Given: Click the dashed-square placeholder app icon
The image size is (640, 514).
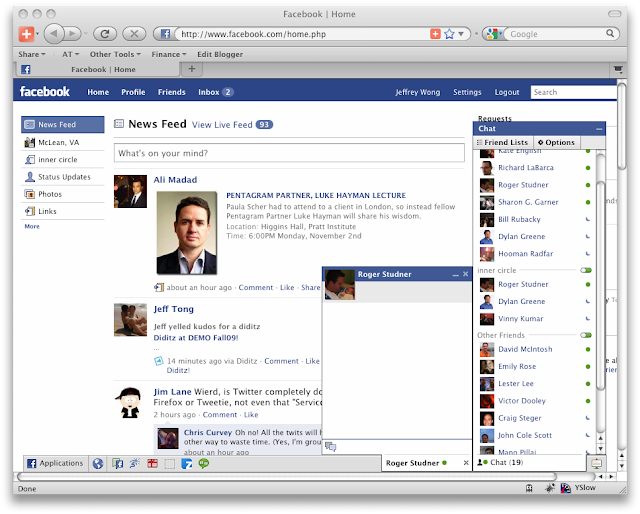Looking at the screenshot, I should [x=170, y=464].
